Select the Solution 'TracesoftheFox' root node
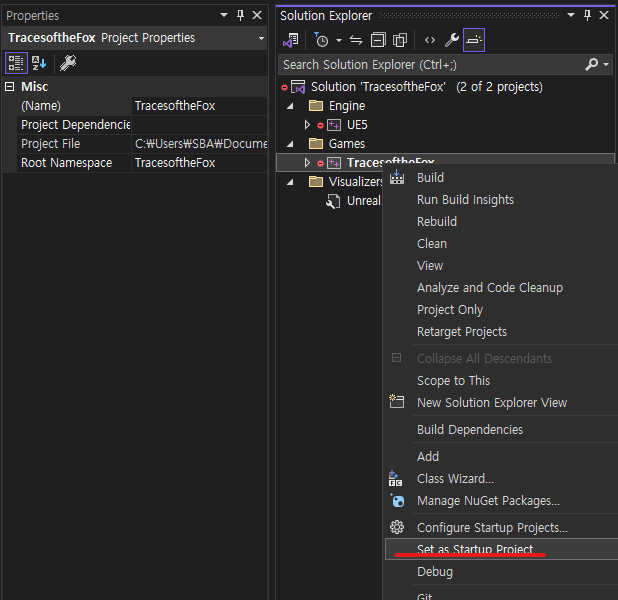Image resolution: width=618 pixels, height=600 pixels. [x=427, y=87]
